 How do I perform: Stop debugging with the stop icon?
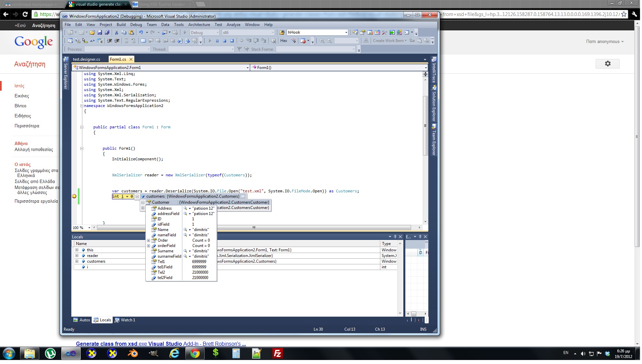click(x=224, y=41)
